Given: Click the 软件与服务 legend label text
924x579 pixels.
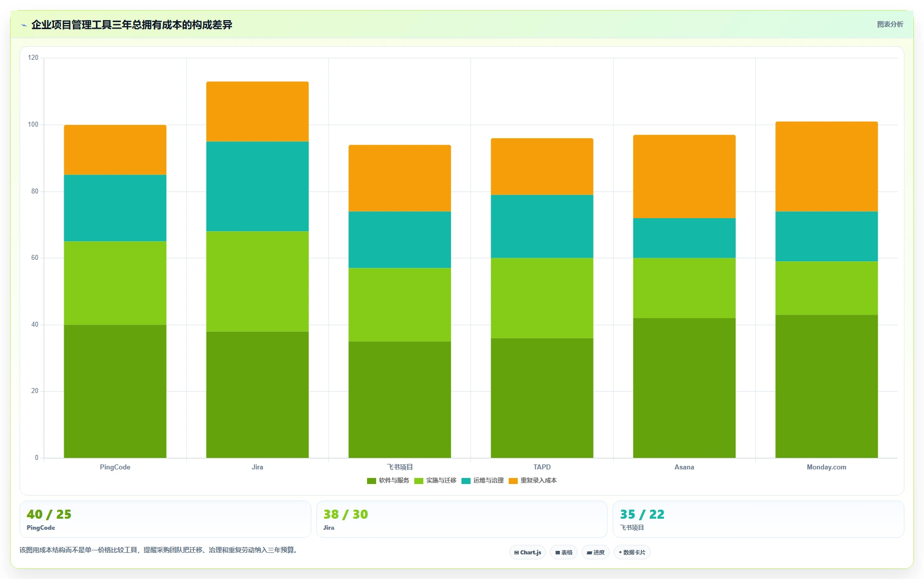Looking at the screenshot, I should click(394, 480).
